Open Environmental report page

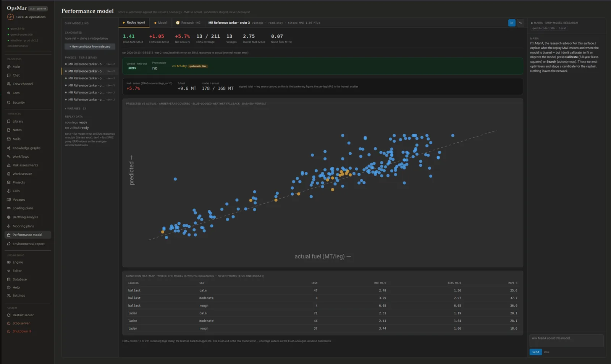(28, 244)
